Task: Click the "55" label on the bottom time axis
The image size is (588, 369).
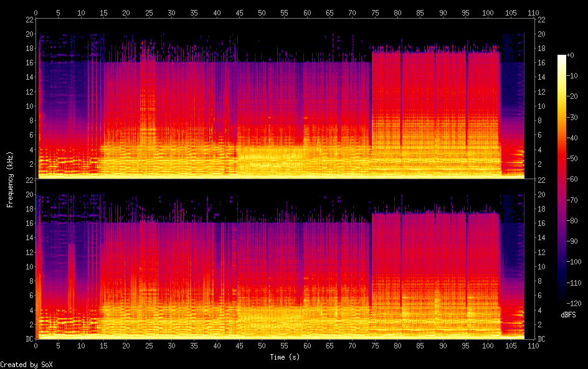Action: click(x=284, y=346)
